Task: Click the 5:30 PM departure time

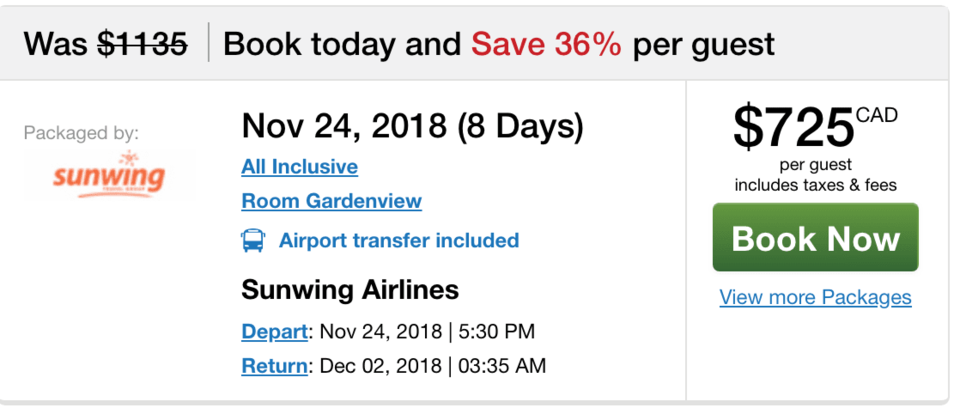Action: click(x=497, y=331)
